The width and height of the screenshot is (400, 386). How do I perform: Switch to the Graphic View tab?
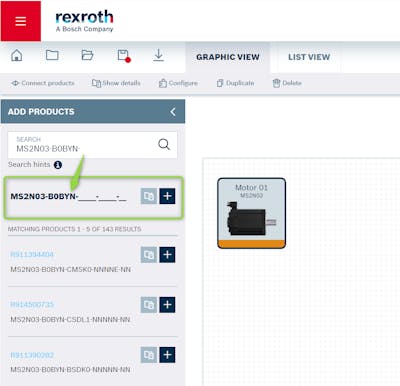tap(228, 57)
